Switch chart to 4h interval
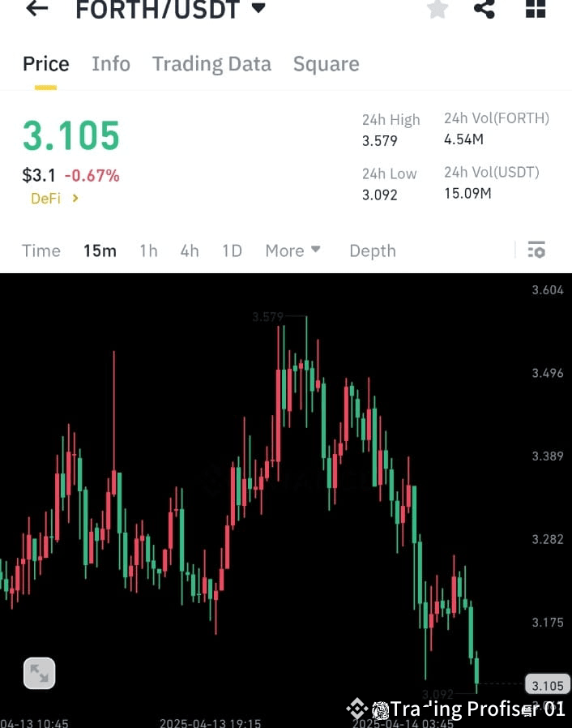 [x=189, y=251]
